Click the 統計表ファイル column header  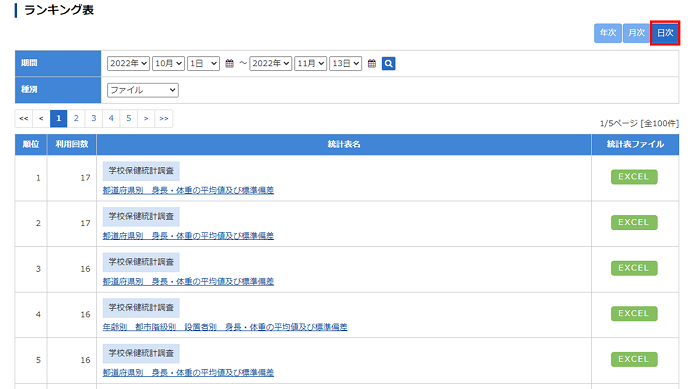tap(635, 144)
